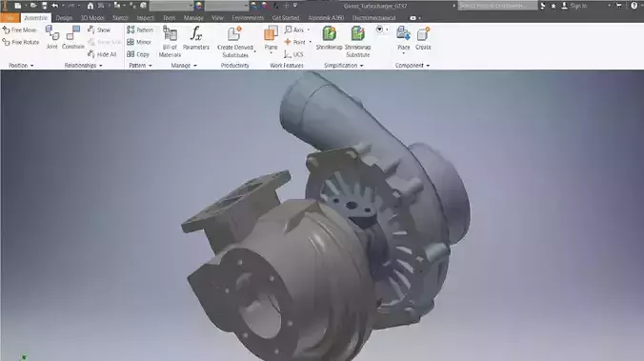Open the fx Parameters dialog

click(196, 38)
